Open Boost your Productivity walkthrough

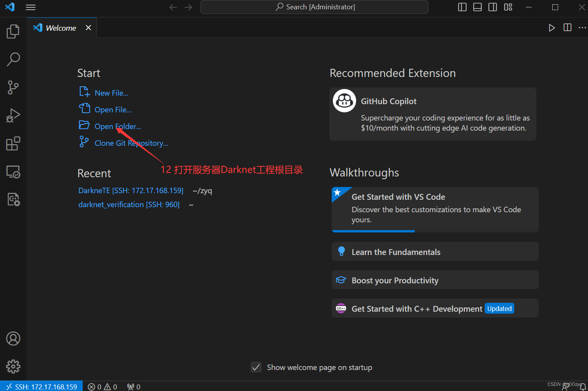435,280
